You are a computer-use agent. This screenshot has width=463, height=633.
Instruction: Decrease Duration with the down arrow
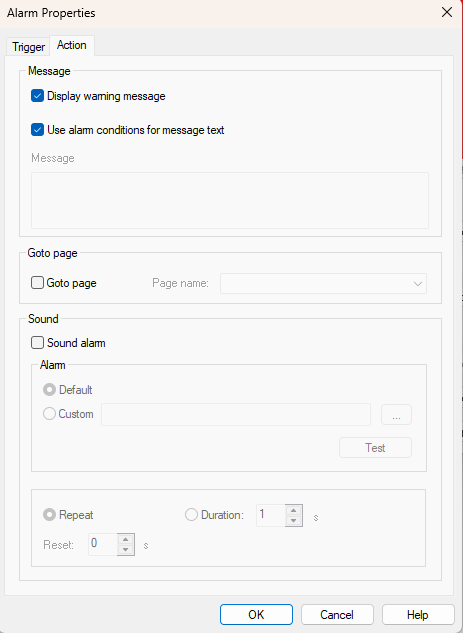click(294, 521)
